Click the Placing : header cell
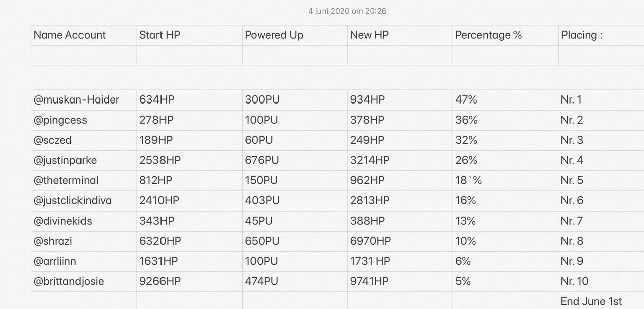 click(x=601, y=35)
